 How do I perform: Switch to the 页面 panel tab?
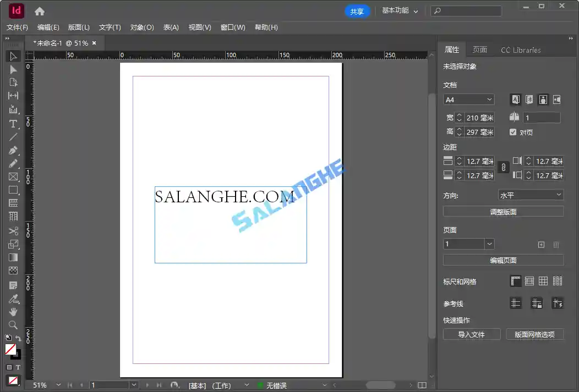(x=479, y=49)
